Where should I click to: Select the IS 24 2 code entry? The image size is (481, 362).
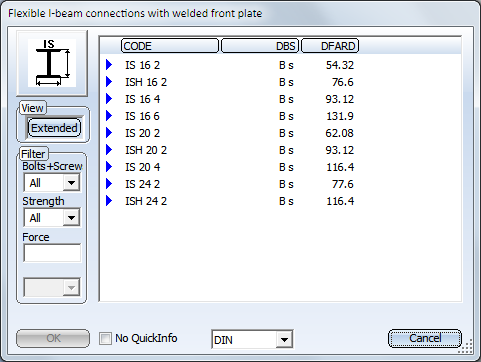[143, 184]
